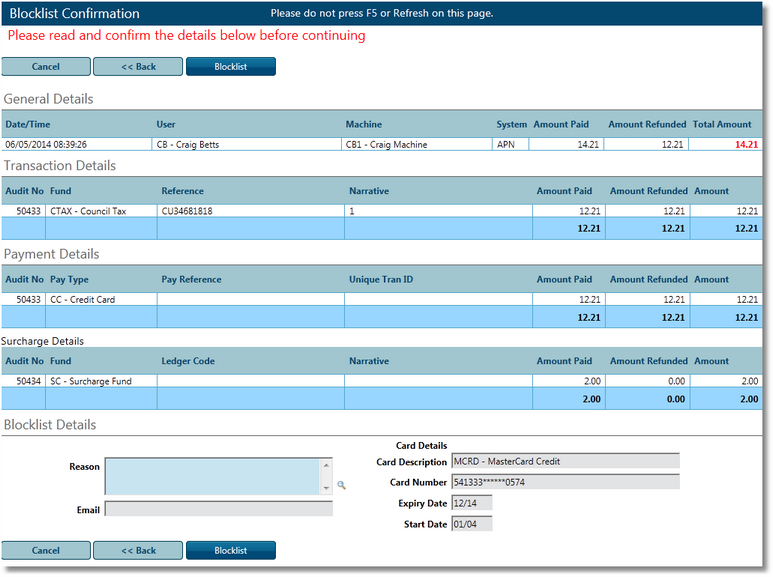Screen dimensions: 773x577
Task: Click the SC - Surcharge Fund cell
Action: (x=101, y=381)
